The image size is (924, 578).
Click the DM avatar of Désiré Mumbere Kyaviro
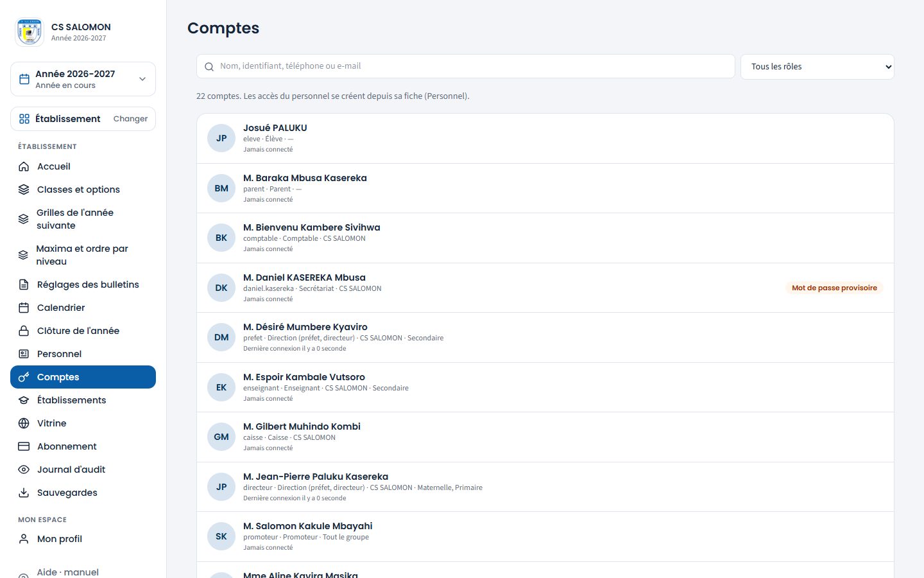click(221, 337)
